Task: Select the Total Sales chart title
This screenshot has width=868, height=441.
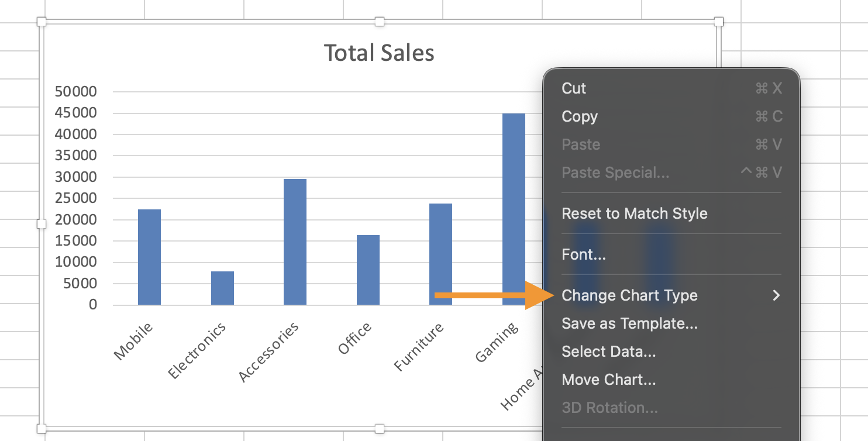Action: [x=379, y=53]
